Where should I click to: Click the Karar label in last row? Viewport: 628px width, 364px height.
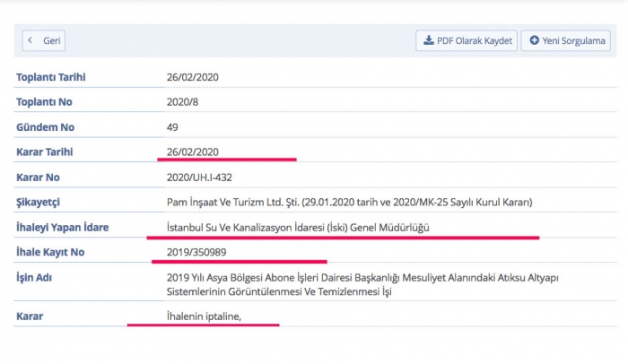pos(30,316)
